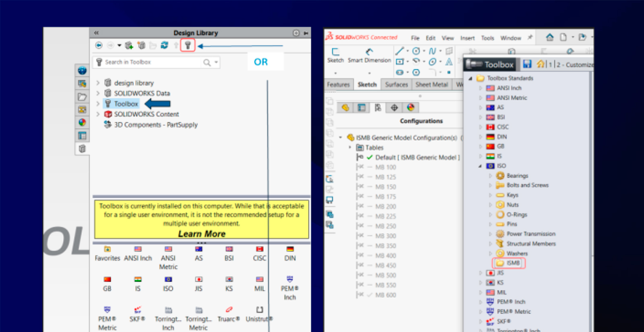The image size is (644, 332).
Task: Expand design library node in Design Library tree
Action: coord(98,83)
